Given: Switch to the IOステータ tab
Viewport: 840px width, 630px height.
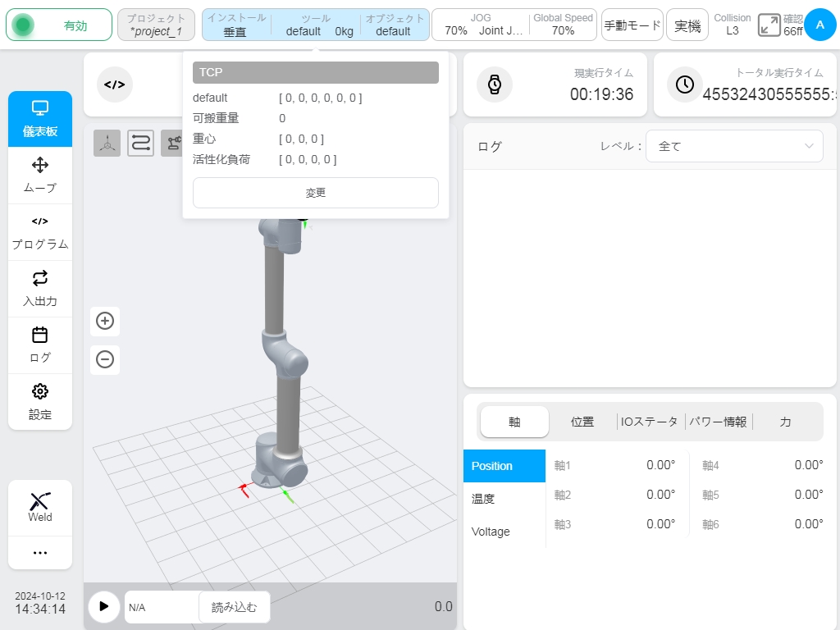Looking at the screenshot, I should [650, 422].
